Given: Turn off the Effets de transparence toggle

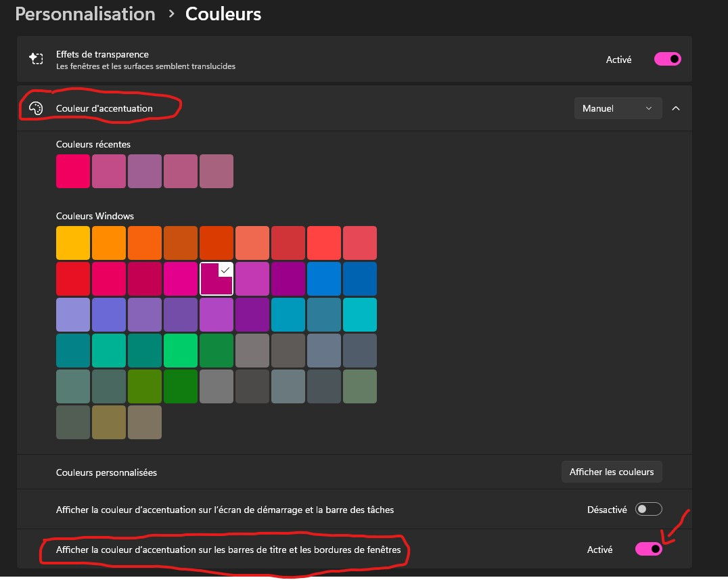Looking at the screenshot, I should coord(667,59).
